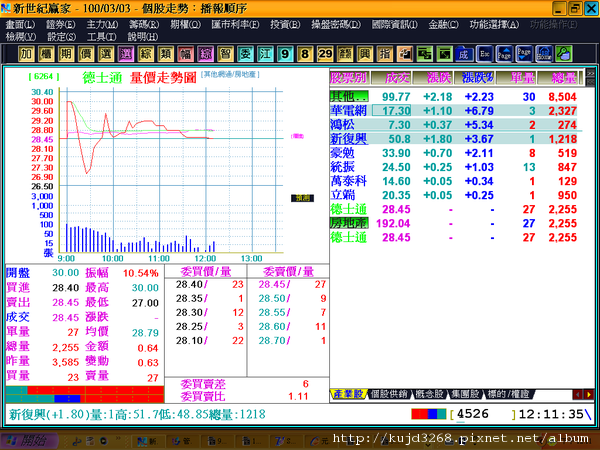This screenshot has width=600, height=450.
Task: Click the 櫃 toolbar icon
Action: [46, 54]
